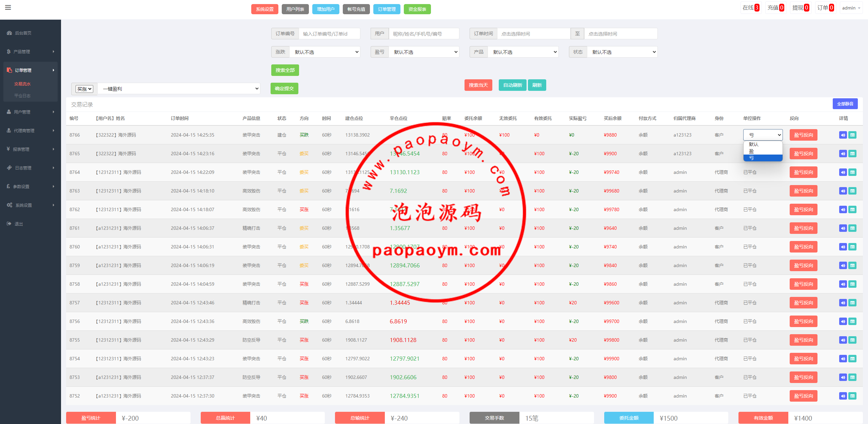Click the exit icon beside 退出

[9, 224]
